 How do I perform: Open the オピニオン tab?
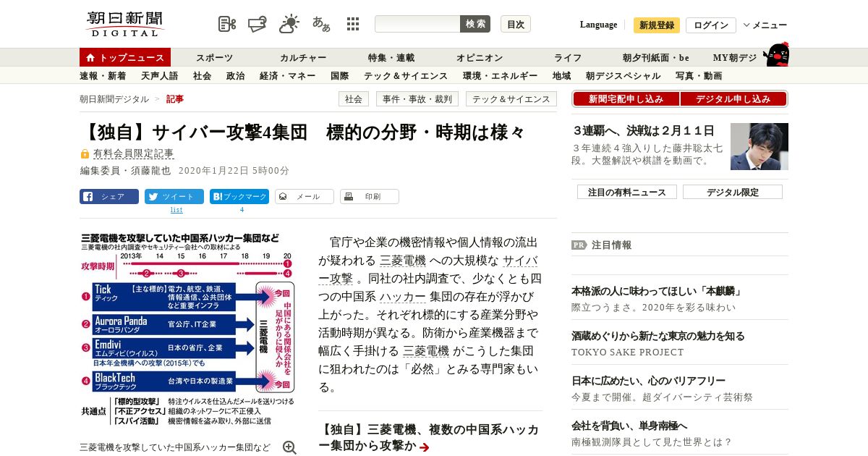(480, 57)
